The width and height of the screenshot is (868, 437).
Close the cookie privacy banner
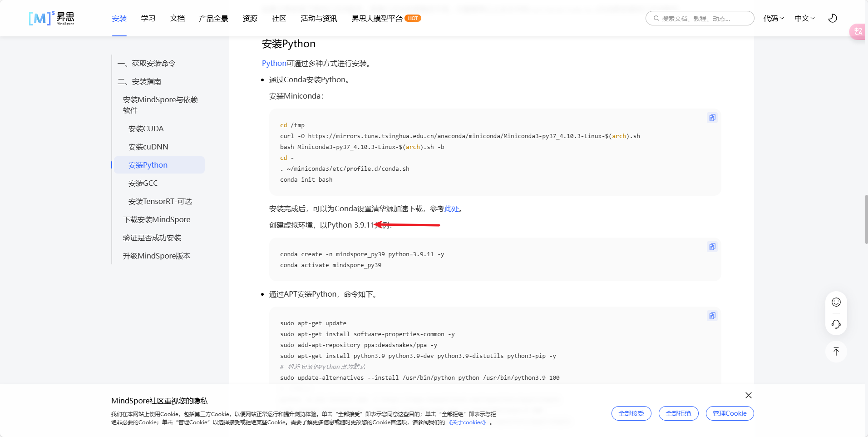[x=749, y=395]
